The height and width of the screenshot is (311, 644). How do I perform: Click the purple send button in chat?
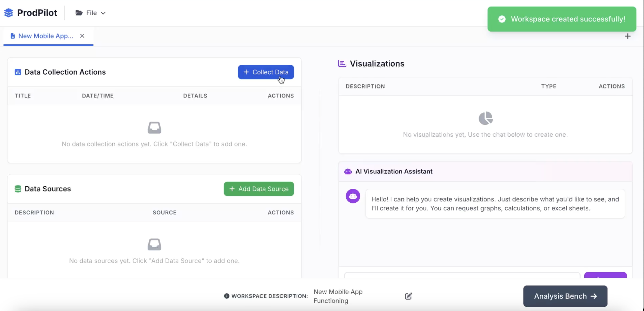coord(605,275)
